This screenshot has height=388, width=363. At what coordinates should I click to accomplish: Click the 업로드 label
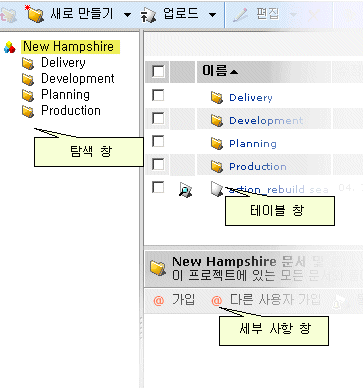[181, 14]
